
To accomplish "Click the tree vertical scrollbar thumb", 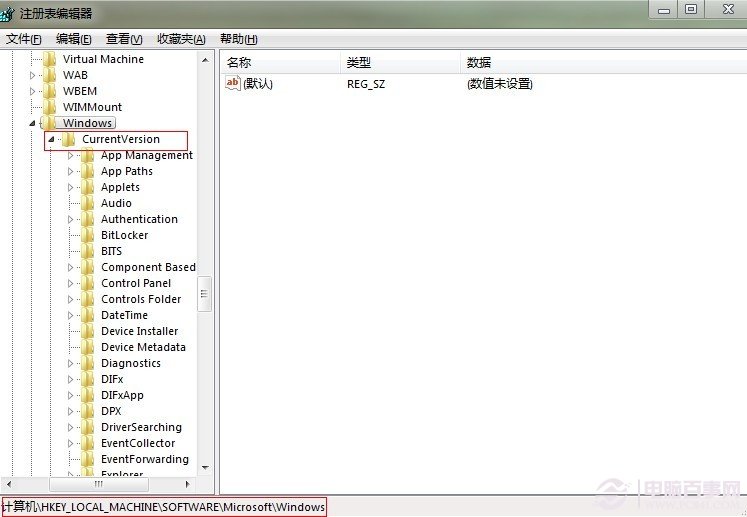I will [x=204, y=294].
